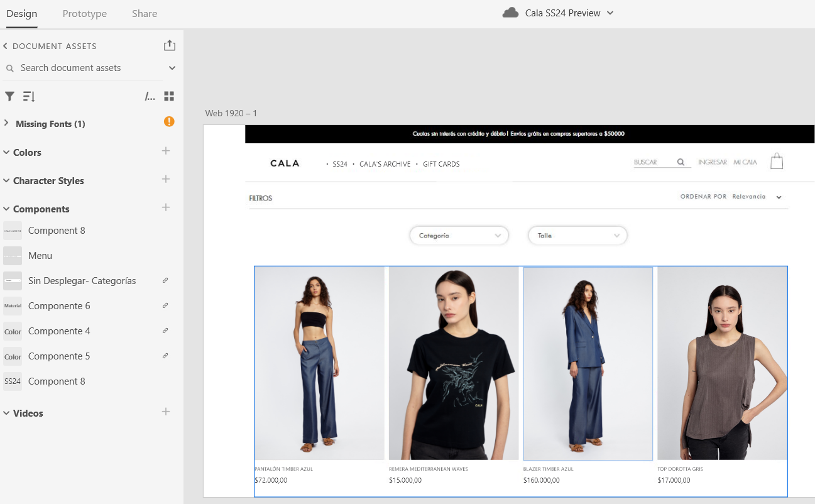Click the publish as library share icon

pos(169,46)
